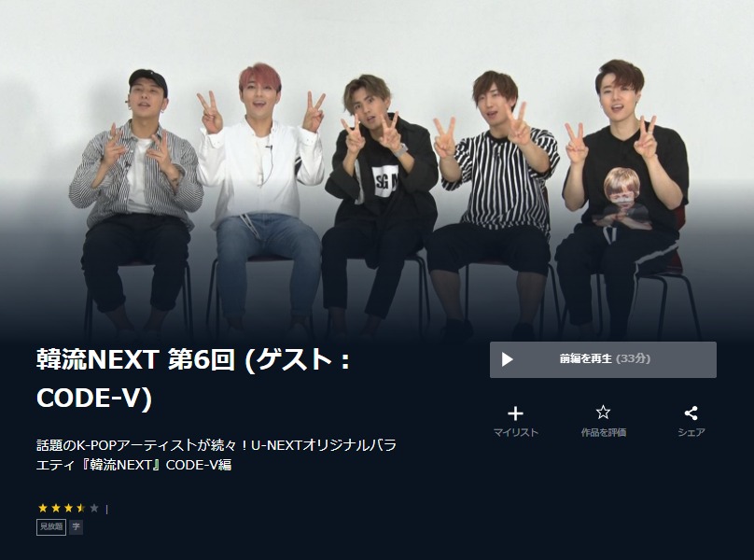Click the second gold rating star
Screen dimensions: 754x560
pos(56,508)
